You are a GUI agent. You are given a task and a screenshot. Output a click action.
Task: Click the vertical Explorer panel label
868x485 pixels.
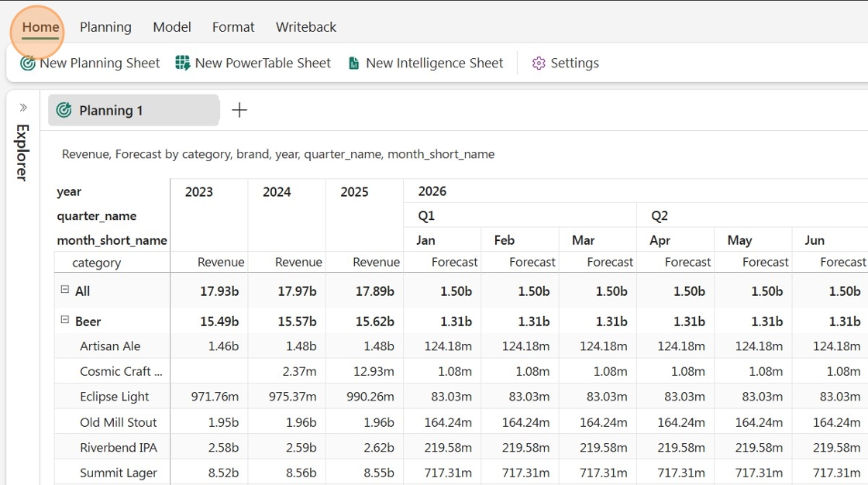(22, 153)
